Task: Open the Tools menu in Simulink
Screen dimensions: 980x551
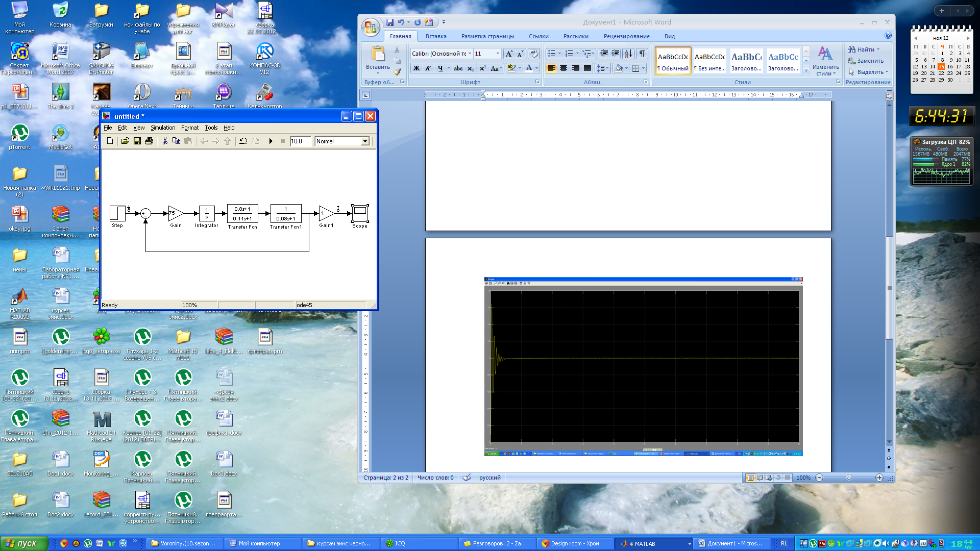Action: [x=211, y=128]
